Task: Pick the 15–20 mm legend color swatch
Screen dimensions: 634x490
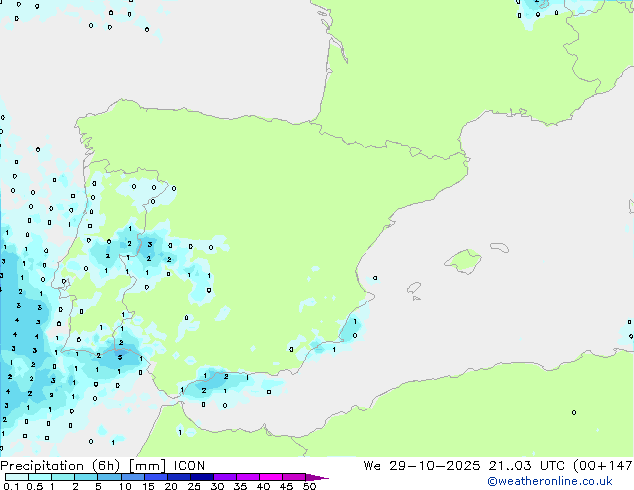Action: (155, 477)
